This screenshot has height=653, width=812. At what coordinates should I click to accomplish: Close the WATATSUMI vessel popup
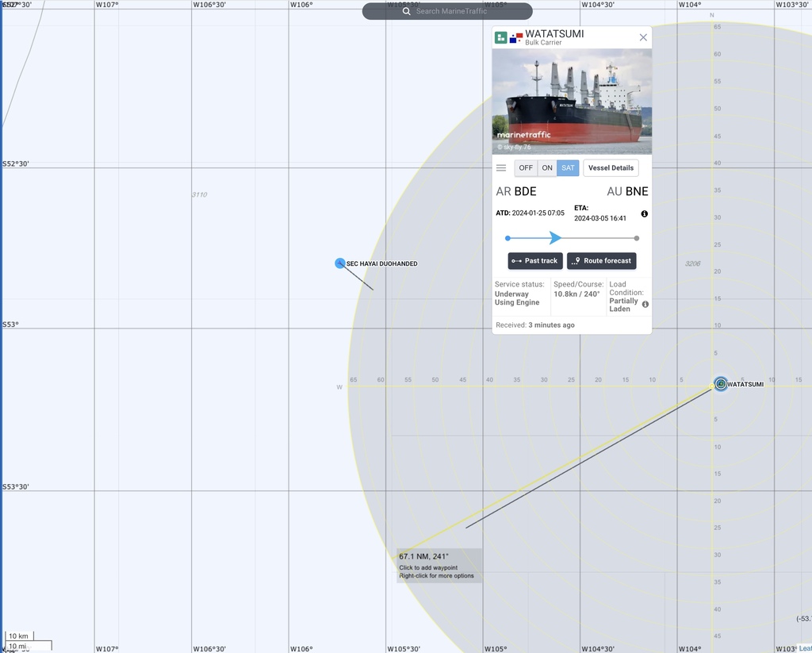pos(643,37)
